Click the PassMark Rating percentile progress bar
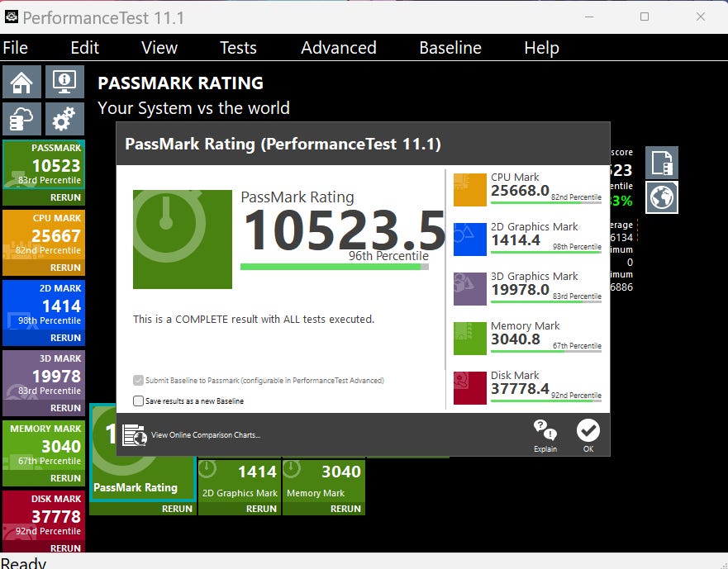Image resolution: width=728 pixels, height=569 pixels. pos(335,267)
